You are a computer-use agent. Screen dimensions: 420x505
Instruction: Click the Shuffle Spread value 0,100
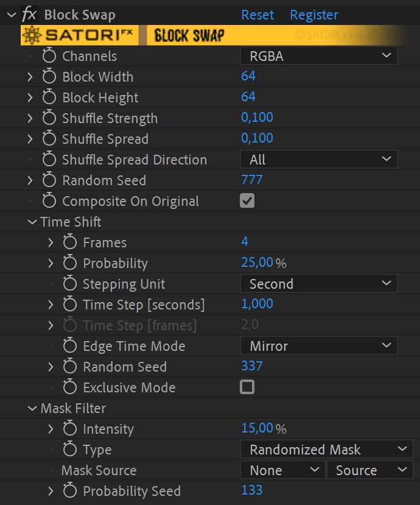pyautogui.click(x=257, y=138)
